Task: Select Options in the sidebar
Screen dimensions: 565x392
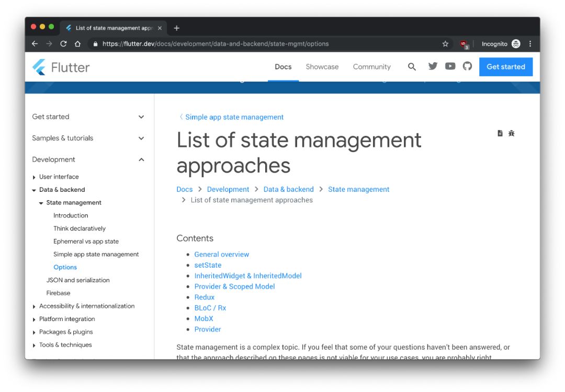Action: [65, 267]
